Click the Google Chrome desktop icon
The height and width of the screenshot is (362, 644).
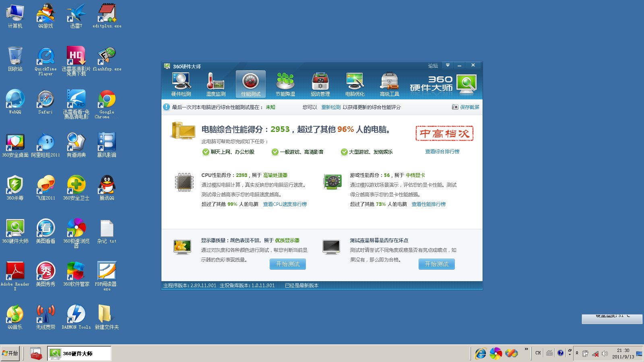107,100
